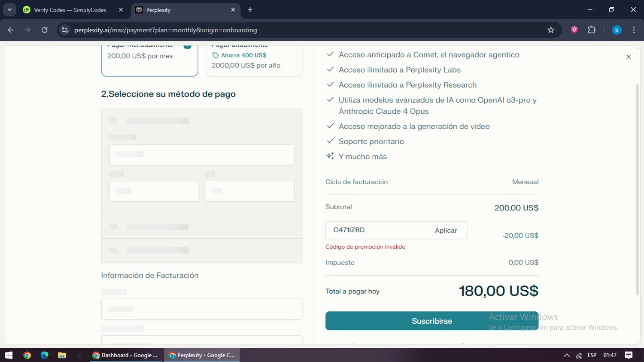644x362 pixels.
Task: Switch to the Perplexity Google Chrome taskbar window
Action: 202,355
